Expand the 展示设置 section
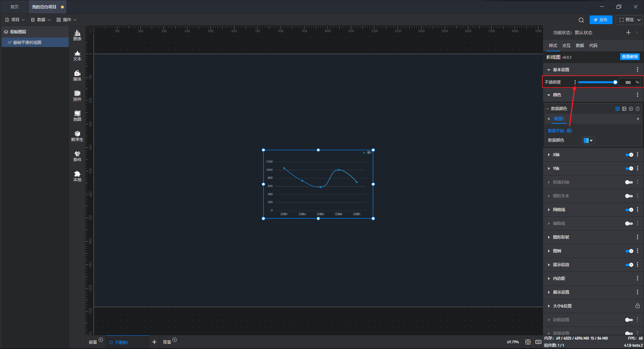Screen dimensions: 644x349 point(549,292)
